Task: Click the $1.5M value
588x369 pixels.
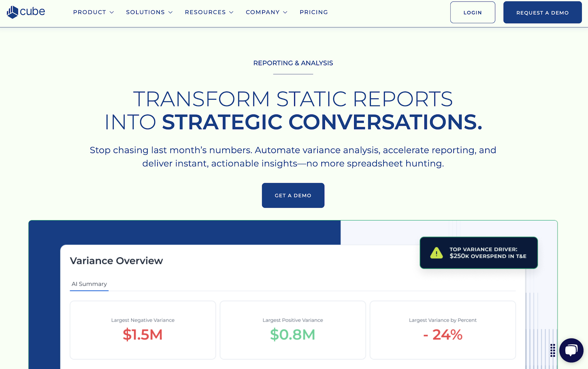Action: coord(143,335)
